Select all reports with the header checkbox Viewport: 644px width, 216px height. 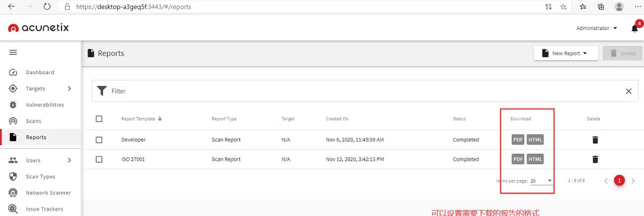(x=99, y=119)
